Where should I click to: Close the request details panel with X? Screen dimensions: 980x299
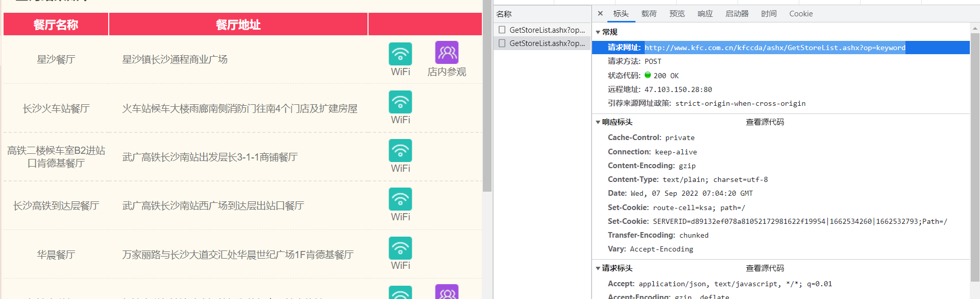tap(600, 14)
